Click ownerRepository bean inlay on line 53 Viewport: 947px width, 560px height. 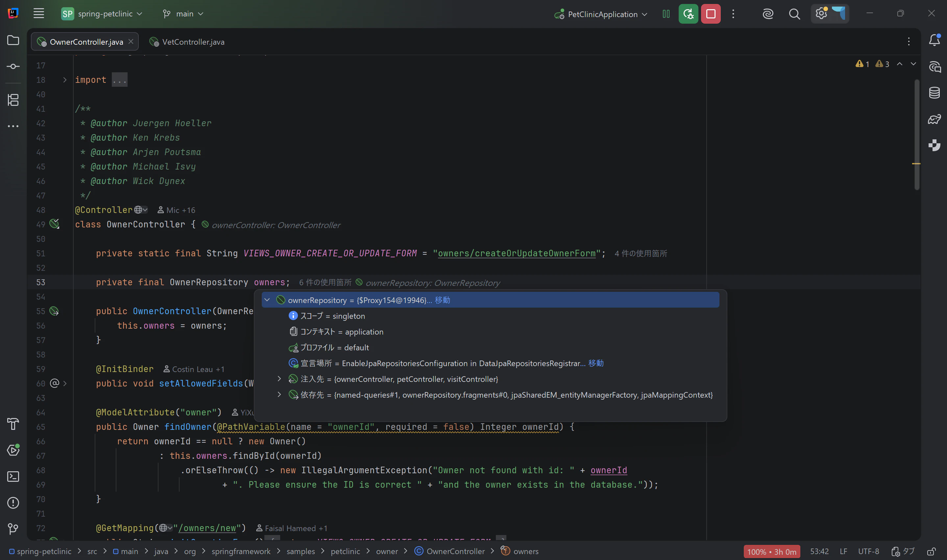[x=428, y=283]
